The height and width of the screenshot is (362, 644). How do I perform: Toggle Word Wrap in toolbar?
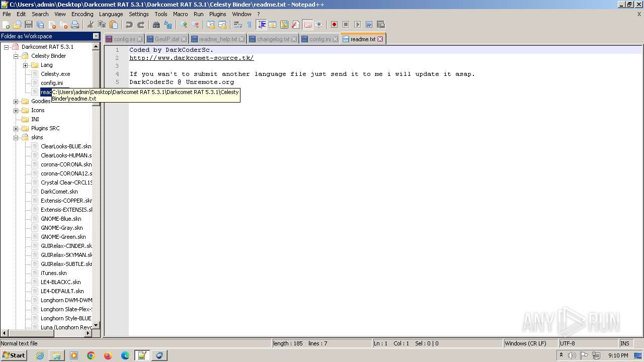tap(238, 25)
